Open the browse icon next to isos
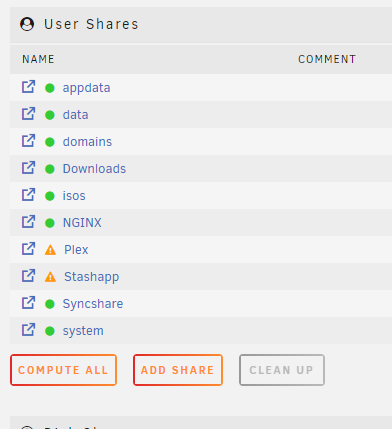 [28, 195]
